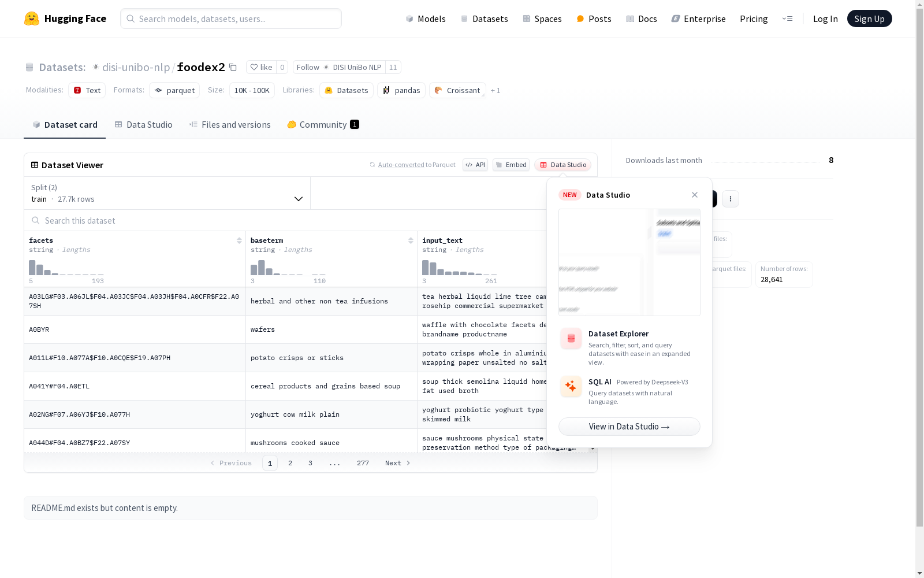Click the follower count showing 11

(393, 67)
